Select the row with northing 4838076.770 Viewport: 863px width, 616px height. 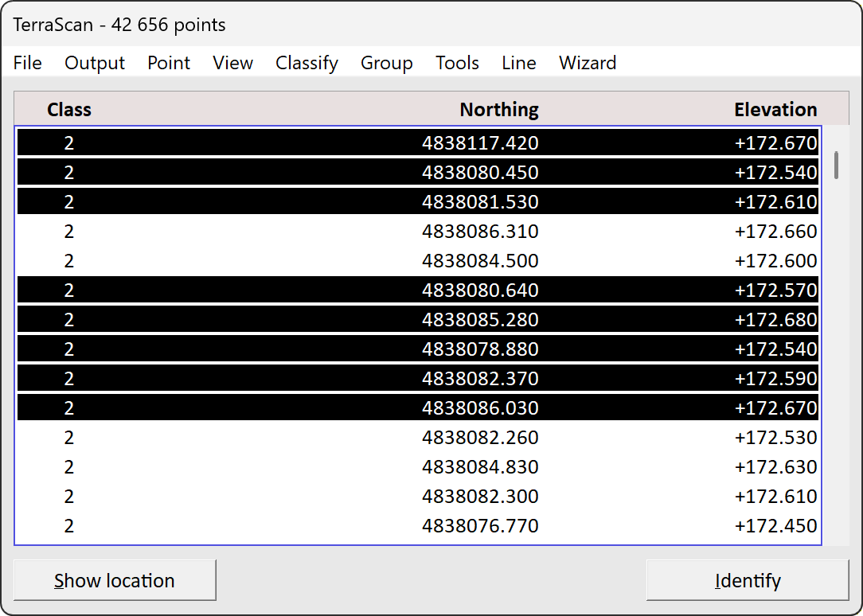pos(418,525)
